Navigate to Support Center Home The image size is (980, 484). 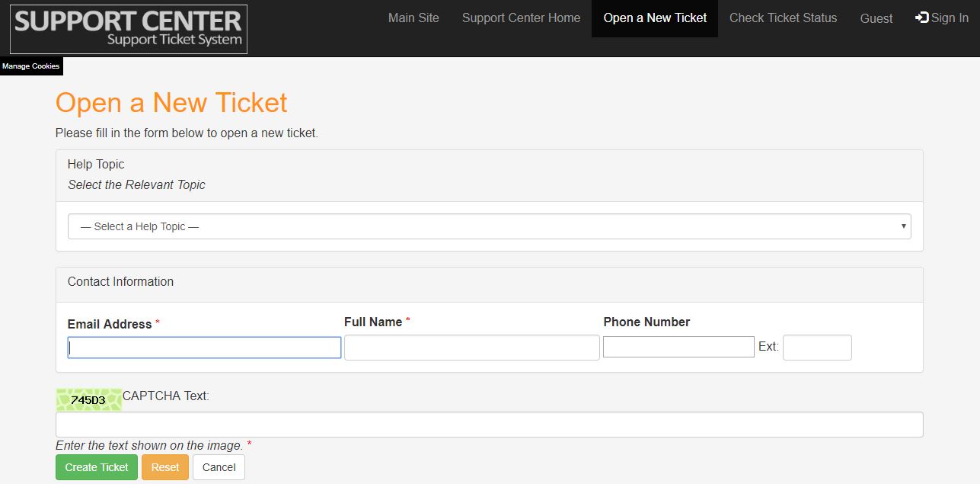pos(521,18)
